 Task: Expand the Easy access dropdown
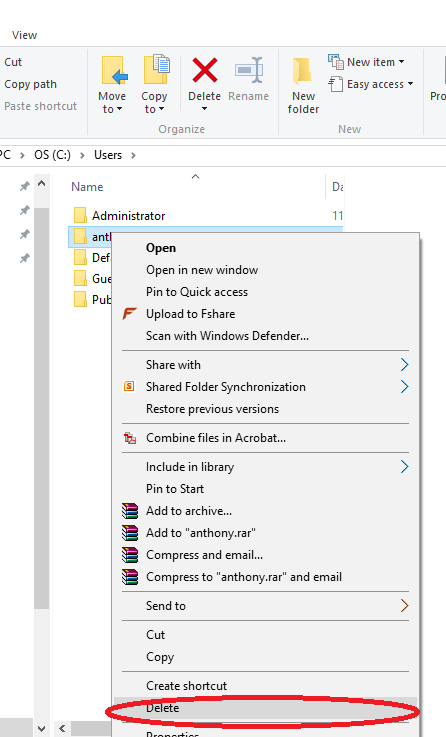coord(371,84)
